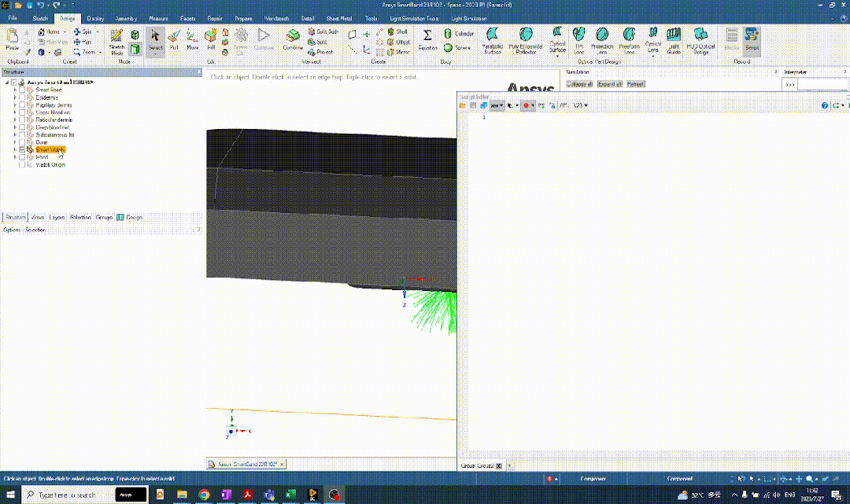This screenshot has width=850, height=504.
Task: Create a Parabolic Surface
Action: click(492, 41)
